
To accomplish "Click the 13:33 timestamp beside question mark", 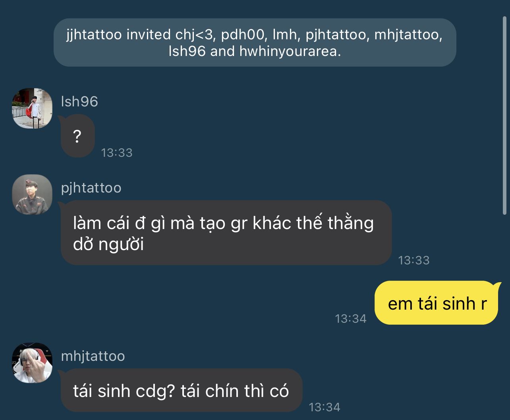I will [x=117, y=153].
